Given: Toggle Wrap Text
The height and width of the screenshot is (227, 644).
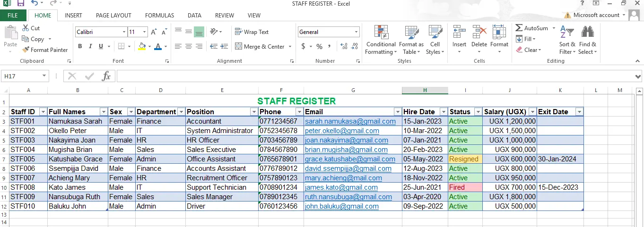Looking at the screenshot, I should pos(252,32).
